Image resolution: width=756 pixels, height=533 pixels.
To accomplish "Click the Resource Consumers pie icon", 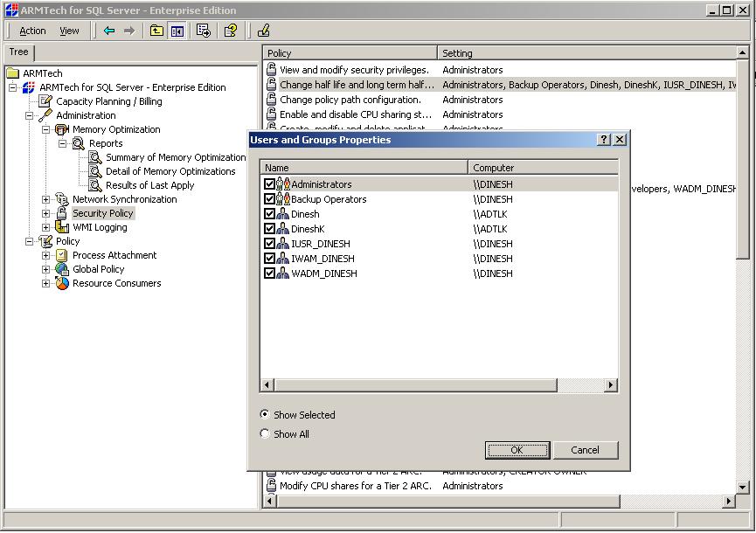I will pos(62,283).
